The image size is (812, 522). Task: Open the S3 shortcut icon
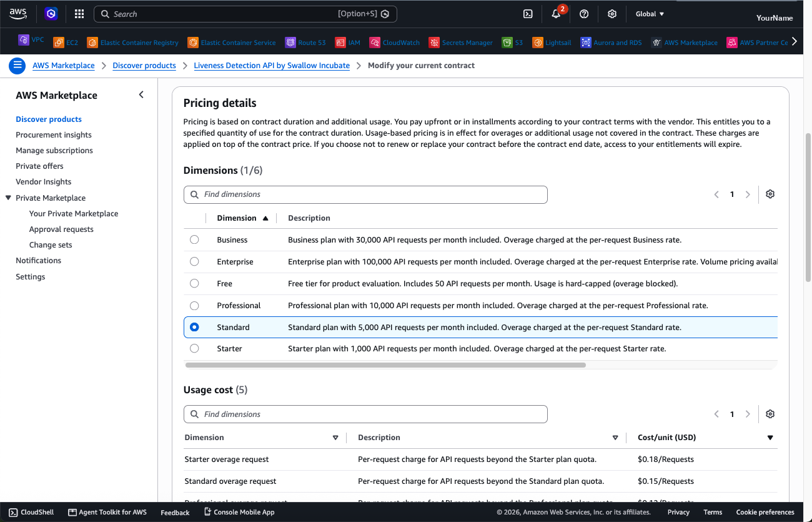coord(507,43)
